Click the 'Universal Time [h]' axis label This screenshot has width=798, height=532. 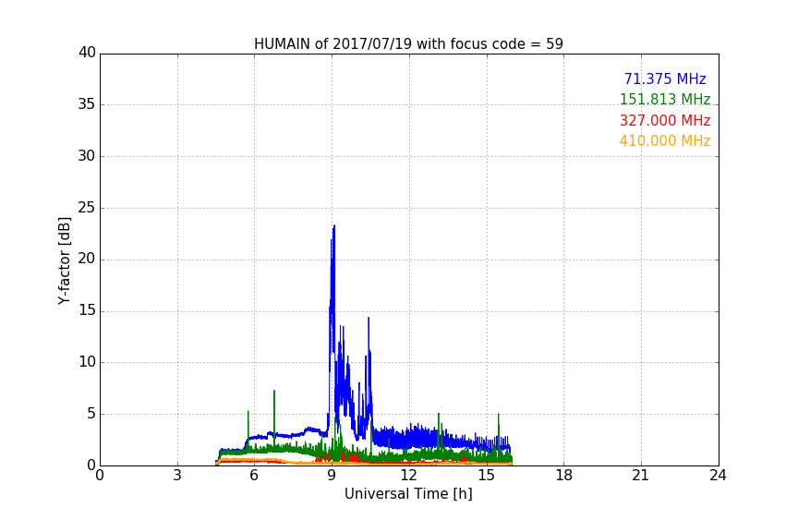(x=408, y=494)
